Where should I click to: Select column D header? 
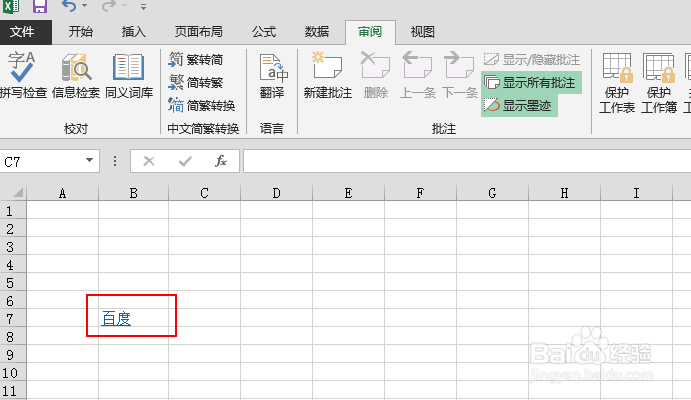point(276,193)
